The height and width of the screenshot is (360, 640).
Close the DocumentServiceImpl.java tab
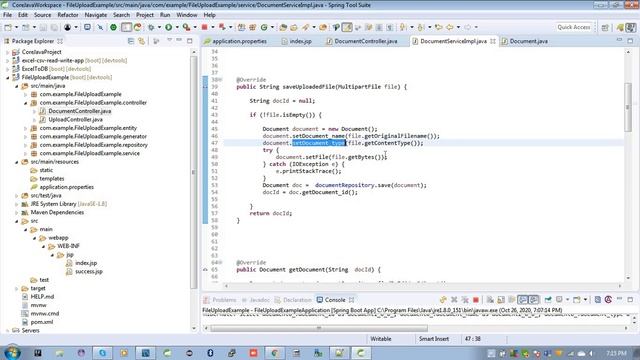tap(493, 41)
